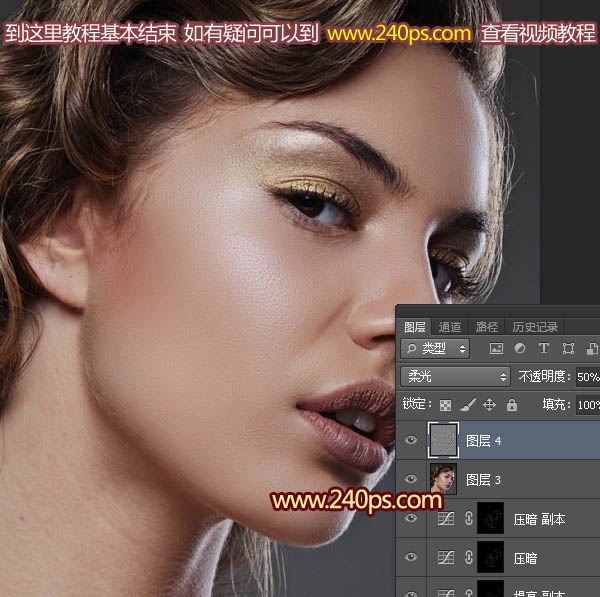Lock layer position move icon
The image size is (600, 597).
[x=489, y=405]
